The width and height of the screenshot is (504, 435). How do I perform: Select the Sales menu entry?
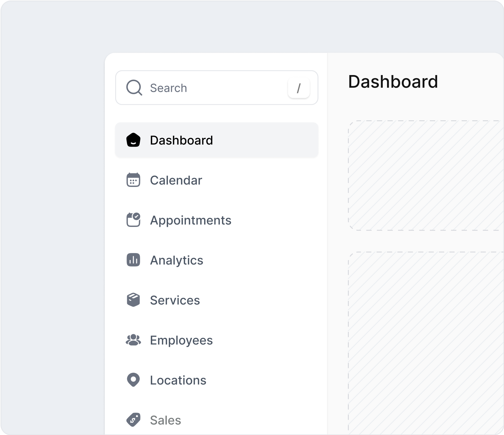pyautogui.click(x=166, y=421)
